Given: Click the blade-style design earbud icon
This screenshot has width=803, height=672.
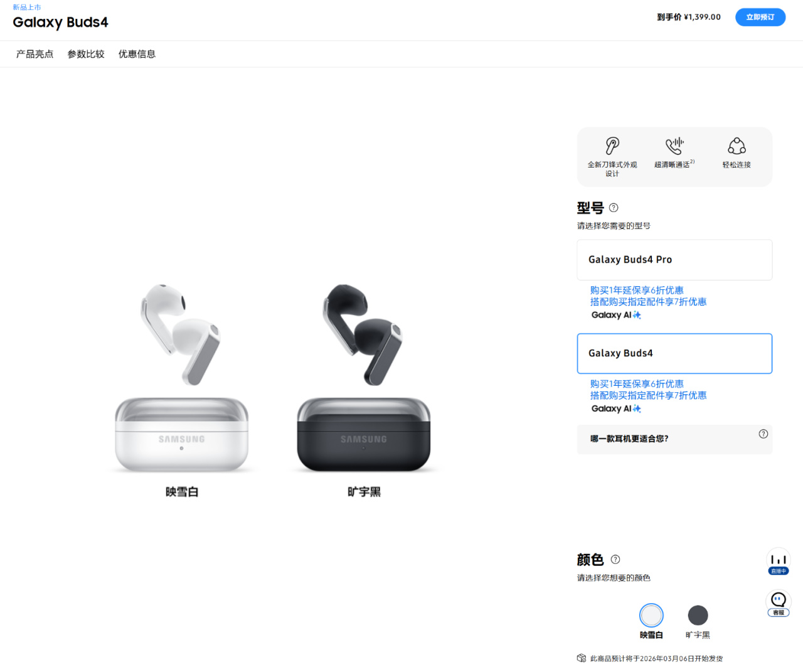Looking at the screenshot, I should pyautogui.click(x=612, y=146).
